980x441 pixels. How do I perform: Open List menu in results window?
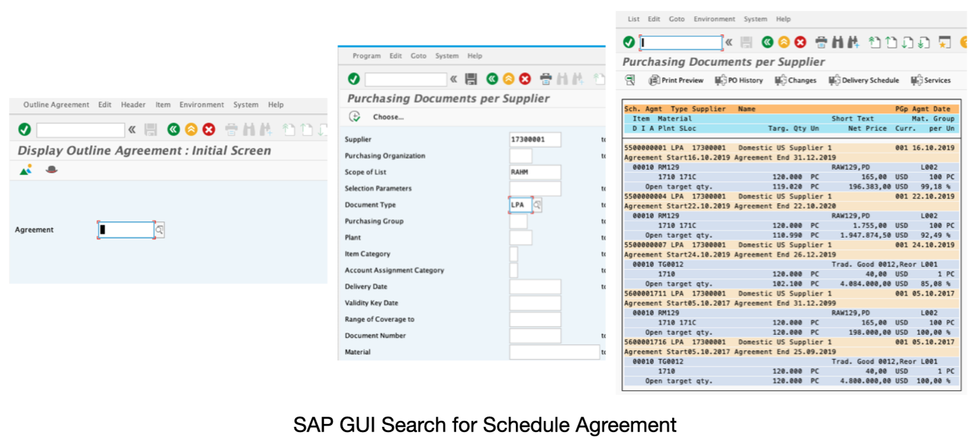tap(634, 19)
